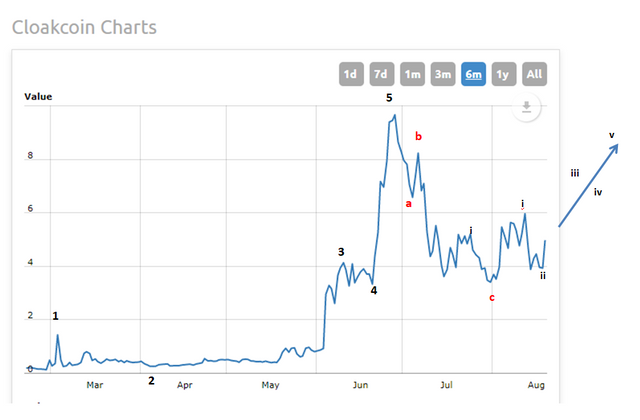
Task: Click the Mar x-axis label
Action: (95, 383)
